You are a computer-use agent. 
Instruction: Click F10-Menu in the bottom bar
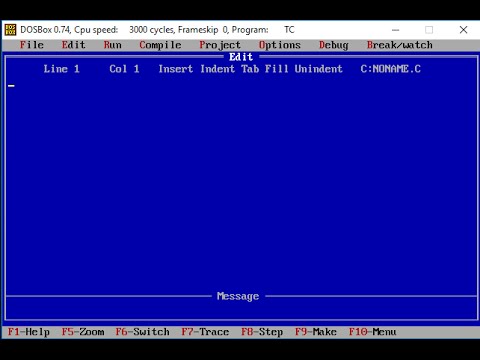tap(372, 332)
